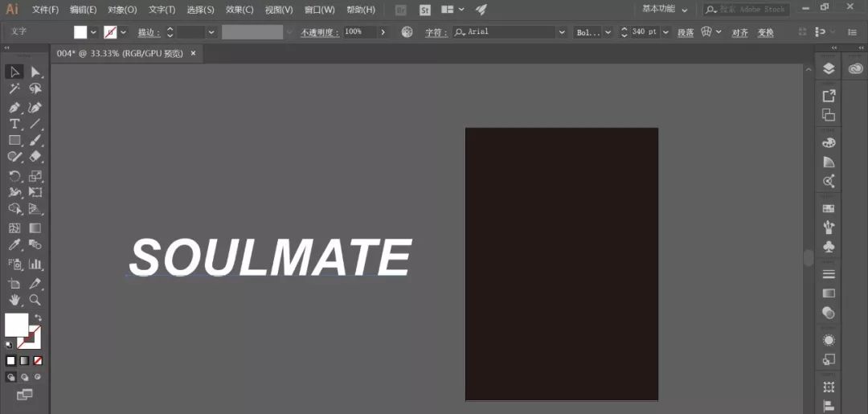Open the font size 340 pt dropdown

pos(665,32)
